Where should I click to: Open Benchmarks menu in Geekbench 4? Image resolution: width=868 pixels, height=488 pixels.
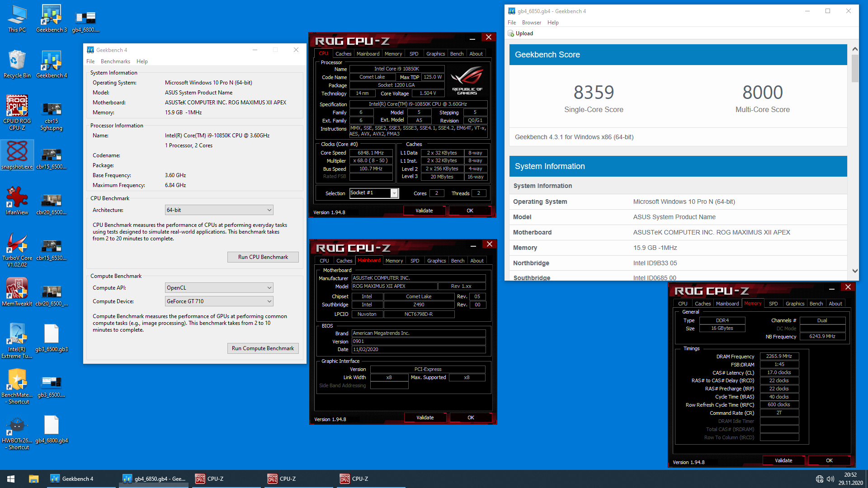pos(115,61)
